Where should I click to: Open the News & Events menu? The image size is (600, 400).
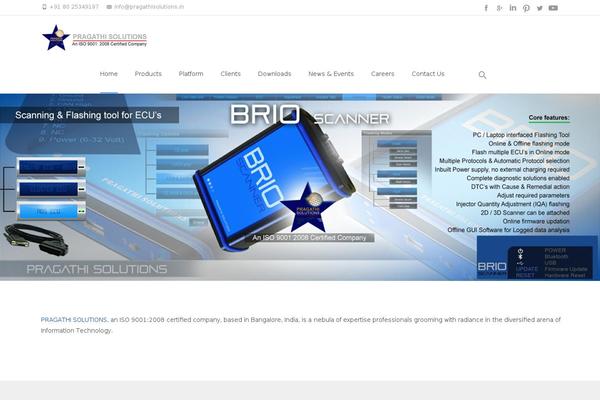coord(331,74)
